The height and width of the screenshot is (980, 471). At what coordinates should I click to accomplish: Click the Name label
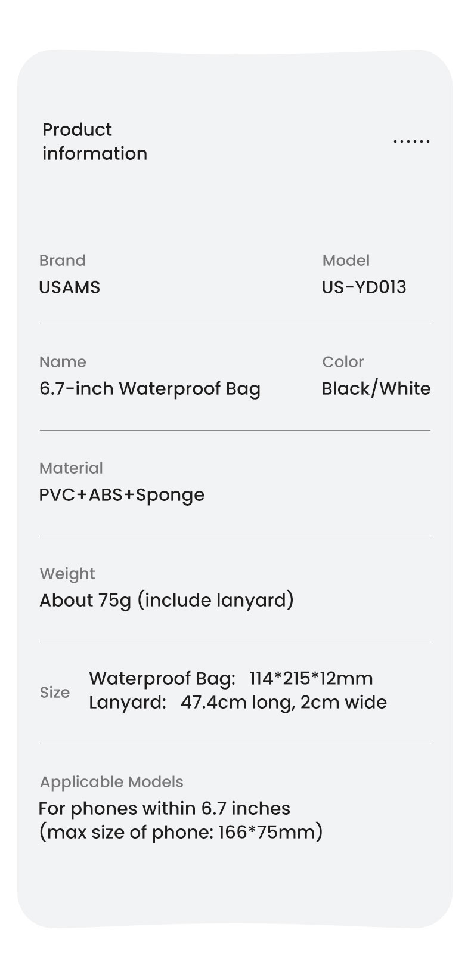tap(63, 362)
